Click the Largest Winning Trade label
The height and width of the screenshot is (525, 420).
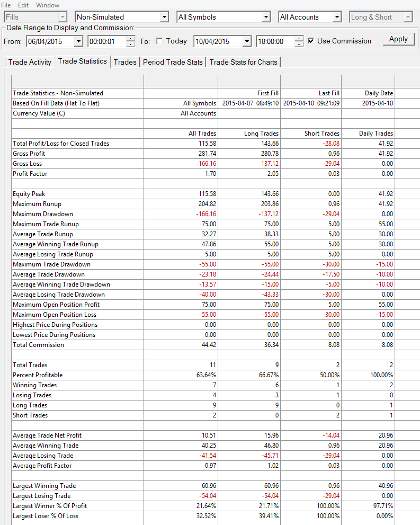pos(44,486)
